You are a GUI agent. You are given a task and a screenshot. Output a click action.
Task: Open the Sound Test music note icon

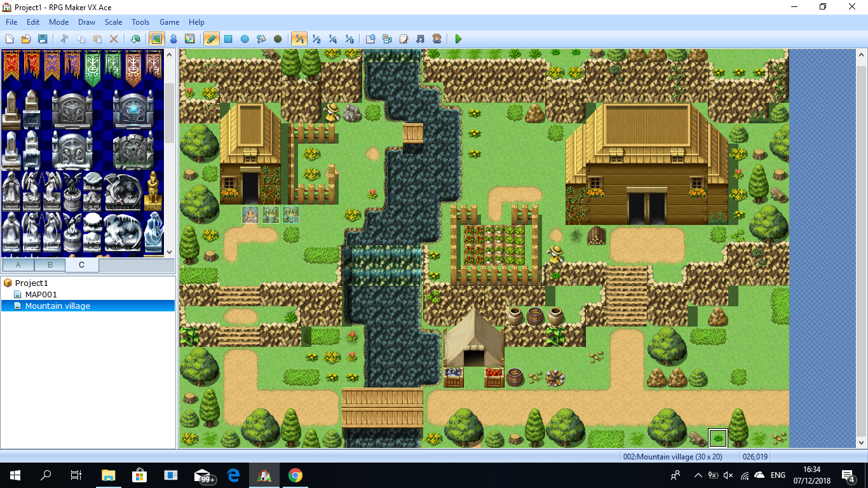[420, 39]
